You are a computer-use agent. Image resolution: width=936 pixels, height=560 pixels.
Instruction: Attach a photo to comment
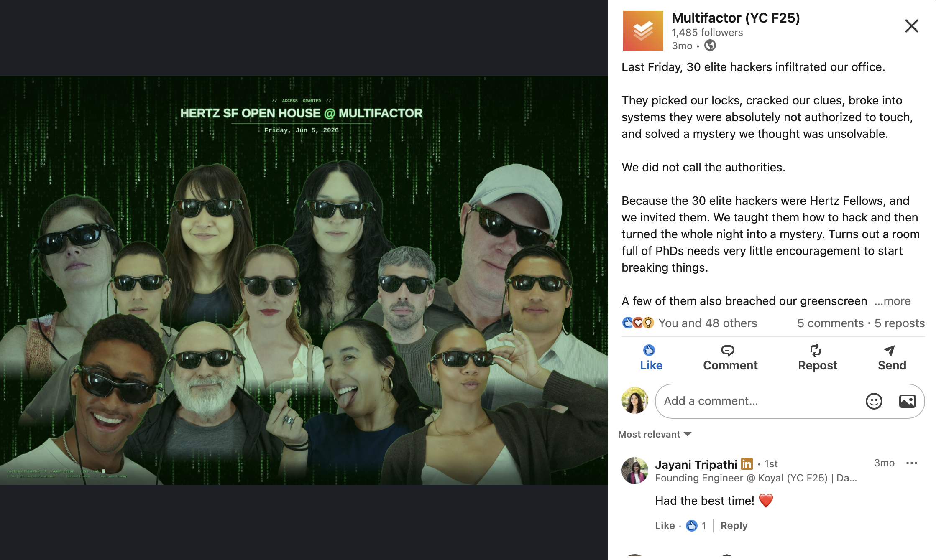(907, 401)
